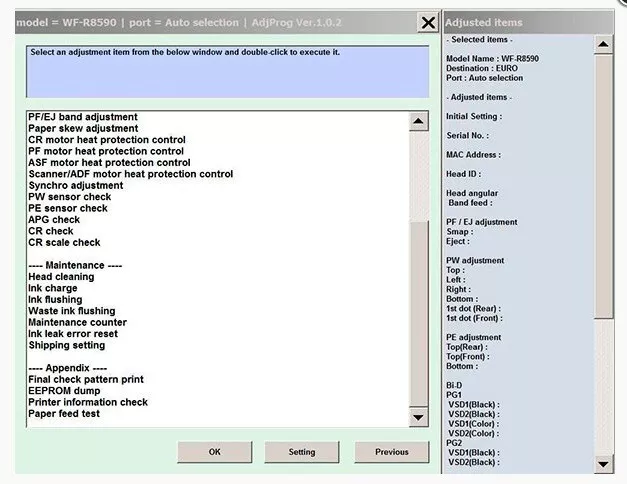The height and width of the screenshot is (484, 627).
Task: Click the adjustment list scroll-up arrow
Action: 418,121
